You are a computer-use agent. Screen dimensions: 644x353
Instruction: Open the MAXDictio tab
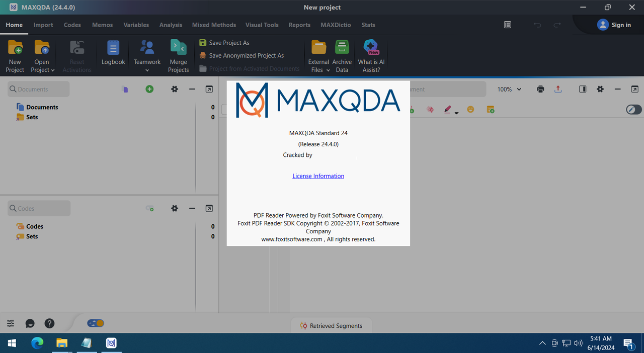tap(336, 25)
